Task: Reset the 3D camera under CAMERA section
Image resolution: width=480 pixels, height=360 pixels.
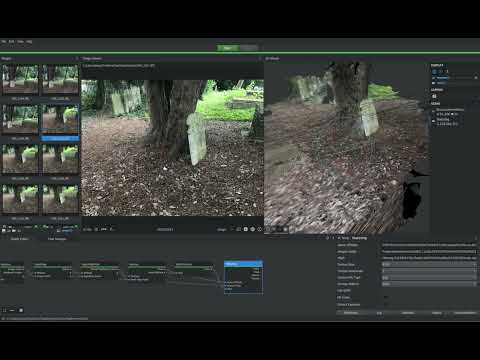Action: (x=434, y=96)
